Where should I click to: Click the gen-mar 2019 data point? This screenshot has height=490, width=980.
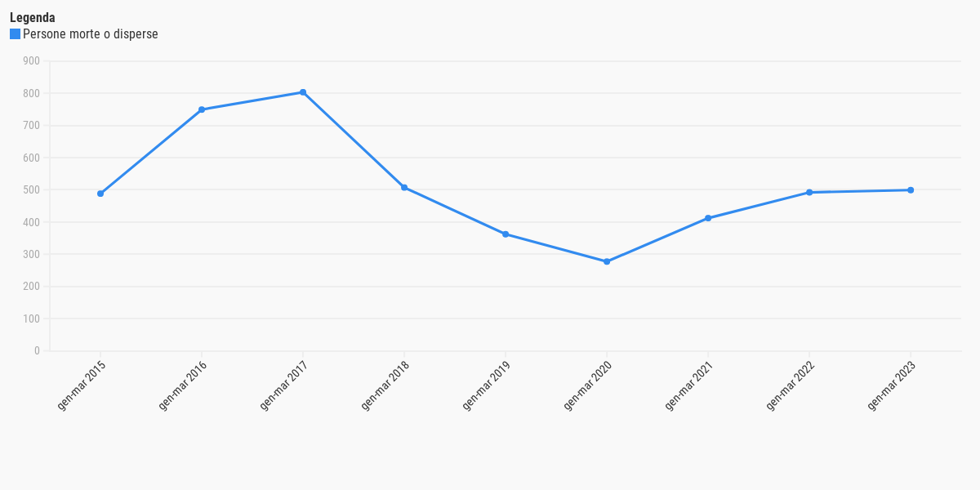[506, 234]
